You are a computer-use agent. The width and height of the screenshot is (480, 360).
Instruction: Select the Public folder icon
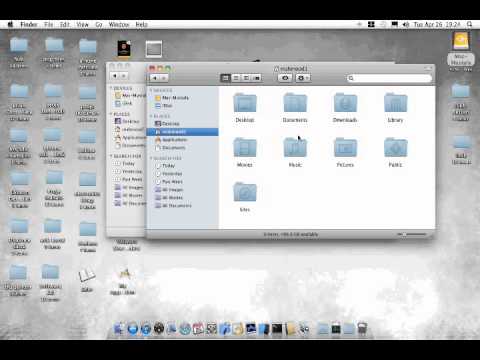395,148
